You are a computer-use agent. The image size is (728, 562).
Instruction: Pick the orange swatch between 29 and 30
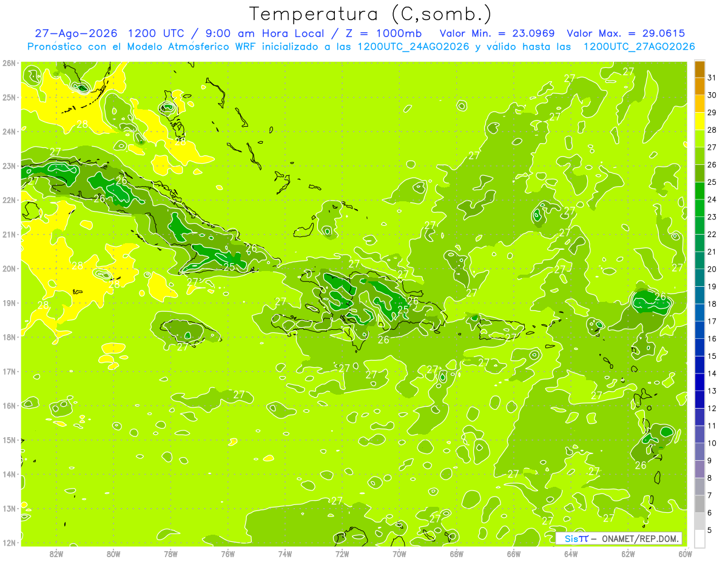(699, 104)
